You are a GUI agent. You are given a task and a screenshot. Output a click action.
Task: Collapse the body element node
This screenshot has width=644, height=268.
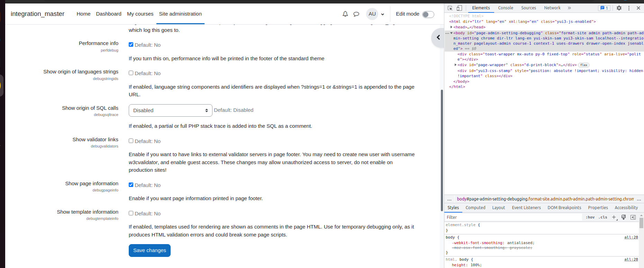[452, 33]
